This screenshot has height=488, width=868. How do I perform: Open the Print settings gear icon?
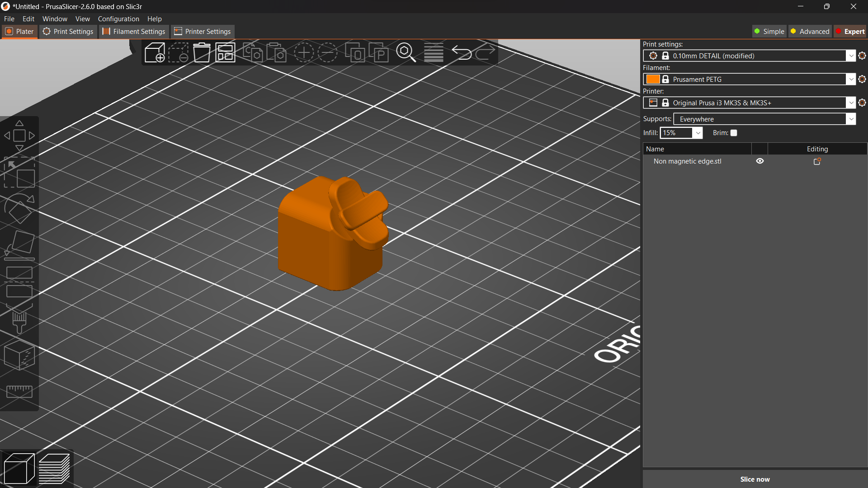click(x=862, y=55)
